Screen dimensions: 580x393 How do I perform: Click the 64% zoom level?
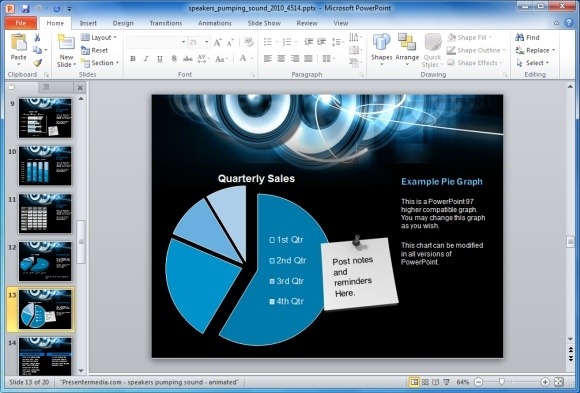463,382
